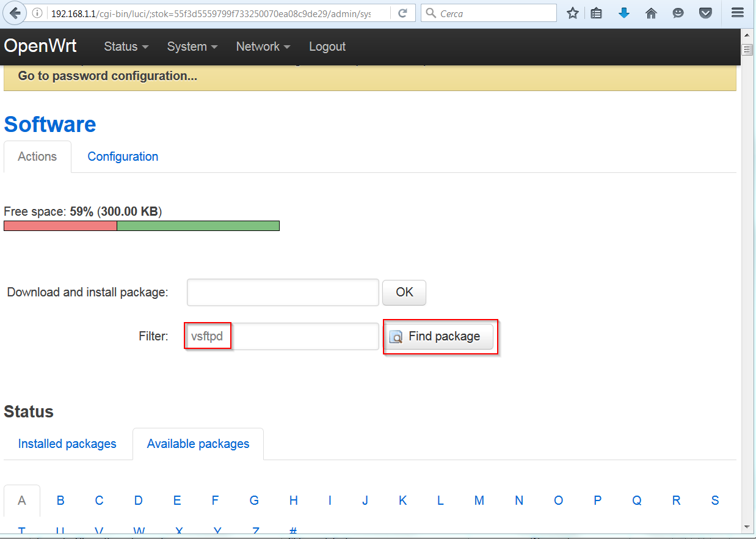Screen dimensions: 756x539
Task: Switch to the Installed packages tab
Action: pos(67,444)
